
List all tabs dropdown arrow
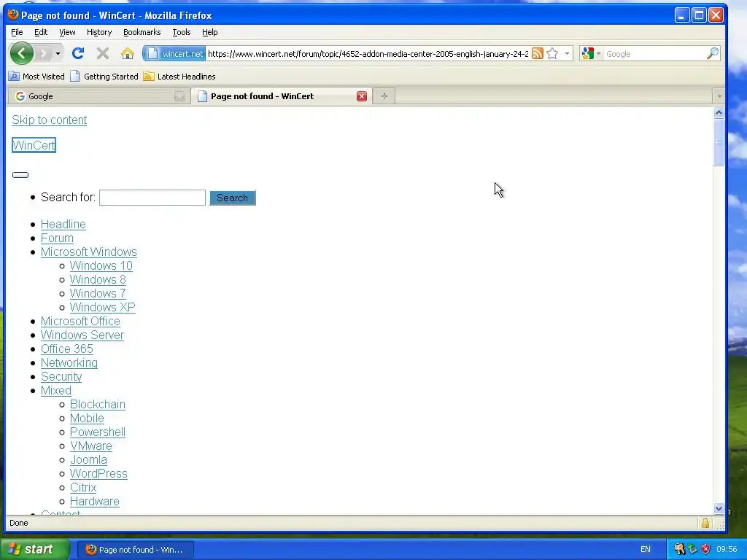point(719,96)
